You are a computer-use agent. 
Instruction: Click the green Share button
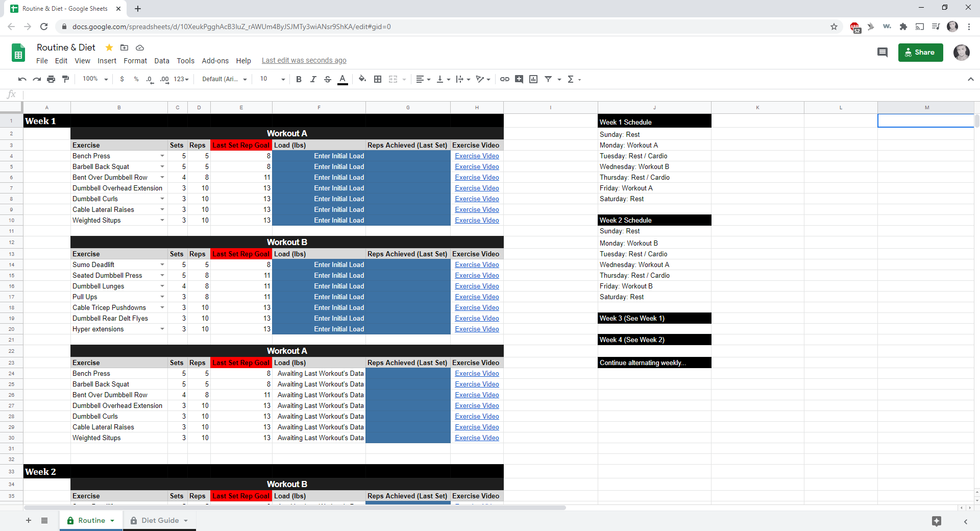pyautogui.click(x=920, y=52)
